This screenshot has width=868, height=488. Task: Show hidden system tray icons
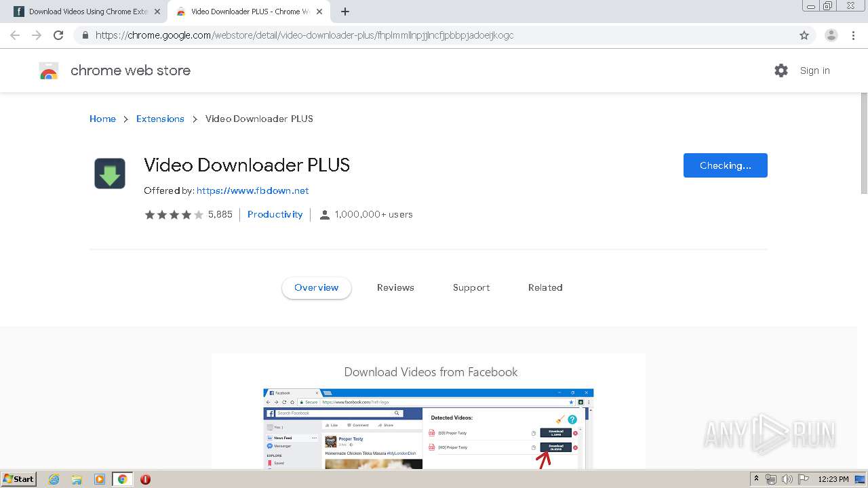point(756,479)
